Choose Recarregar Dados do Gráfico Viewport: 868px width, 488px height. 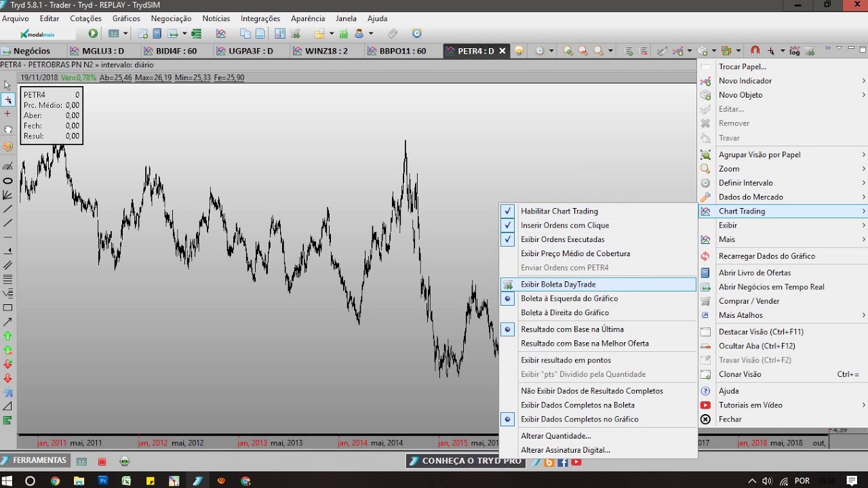[x=783, y=256]
